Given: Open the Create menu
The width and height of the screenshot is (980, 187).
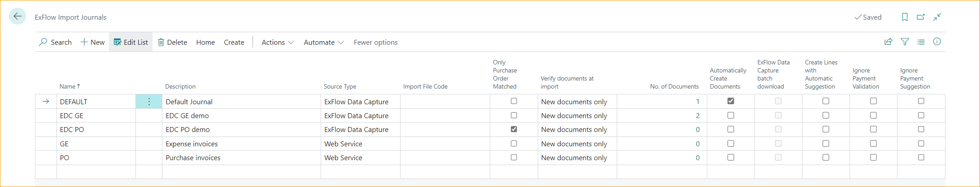Looking at the screenshot, I should pos(234,42).
